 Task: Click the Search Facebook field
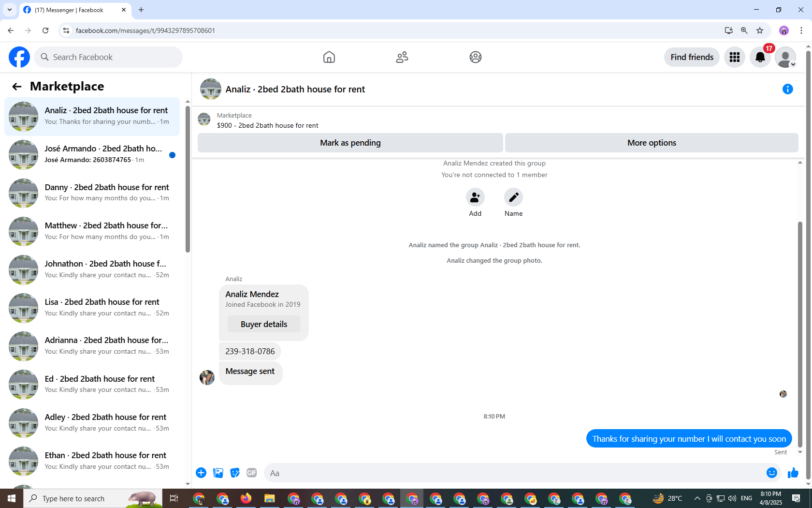(x=109, y=57)
